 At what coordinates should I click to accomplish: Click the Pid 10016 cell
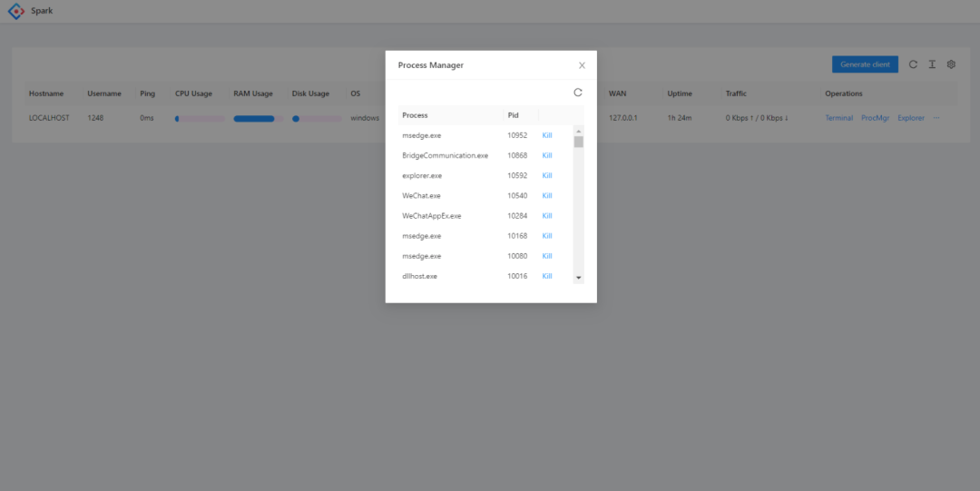(517, 276)
